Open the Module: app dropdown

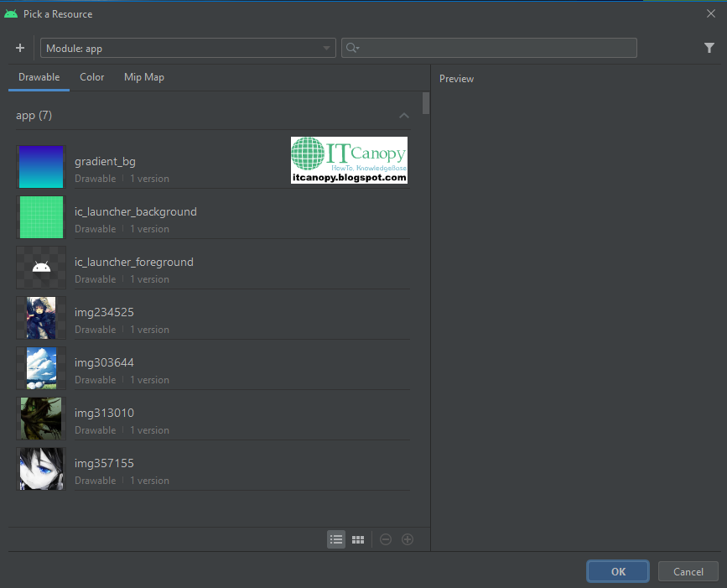(188, 48)
